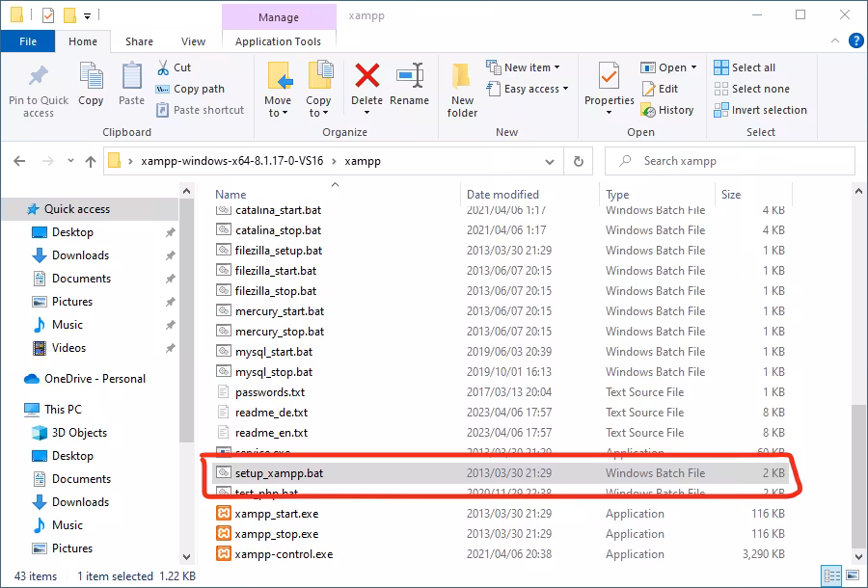The height and width of the screenshot is (588, 868).
Task: Click Paste shortcut in ribbon
Action: 200,110
